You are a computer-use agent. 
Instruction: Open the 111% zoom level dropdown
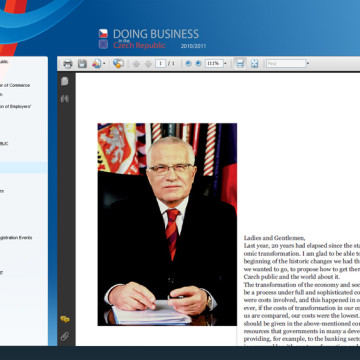pyautogui.click(x=225, y=64)
